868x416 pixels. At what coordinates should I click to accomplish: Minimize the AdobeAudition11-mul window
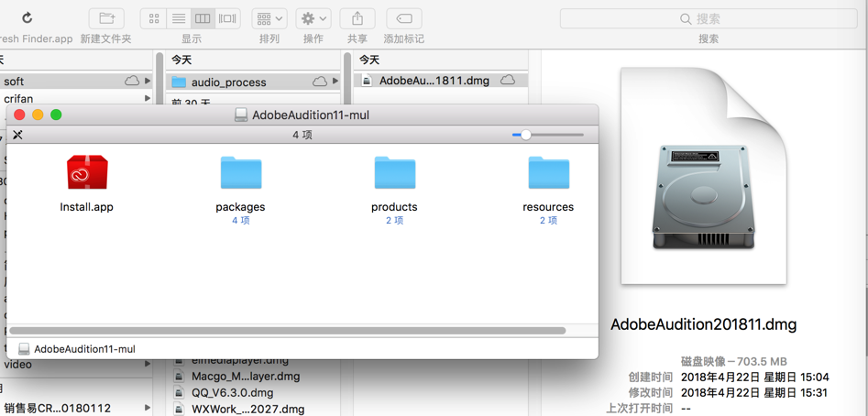point(38,115)
